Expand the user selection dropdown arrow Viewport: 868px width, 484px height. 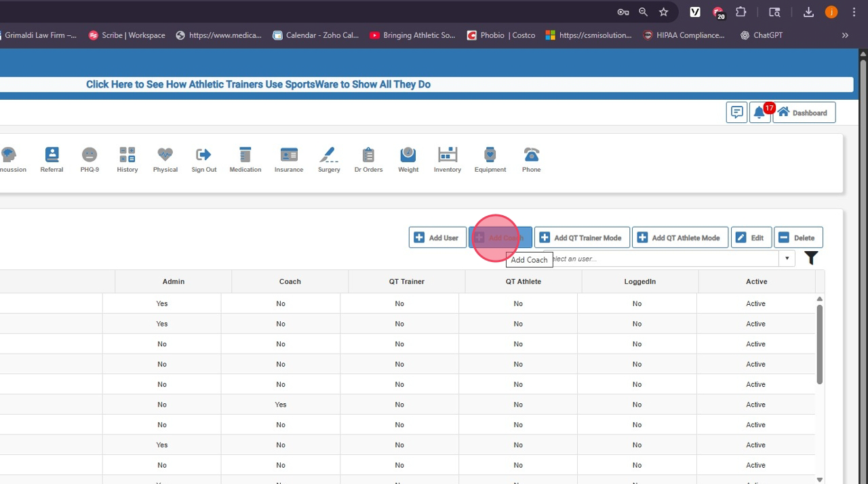coord(787,259)
